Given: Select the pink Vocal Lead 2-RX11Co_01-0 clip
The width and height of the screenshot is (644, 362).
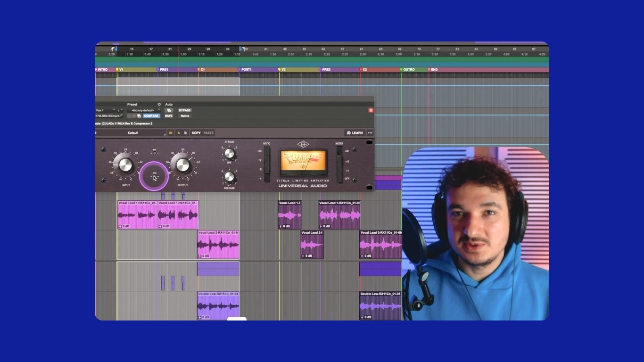Looking at the screenshot, I should click(x=218, y=244).
